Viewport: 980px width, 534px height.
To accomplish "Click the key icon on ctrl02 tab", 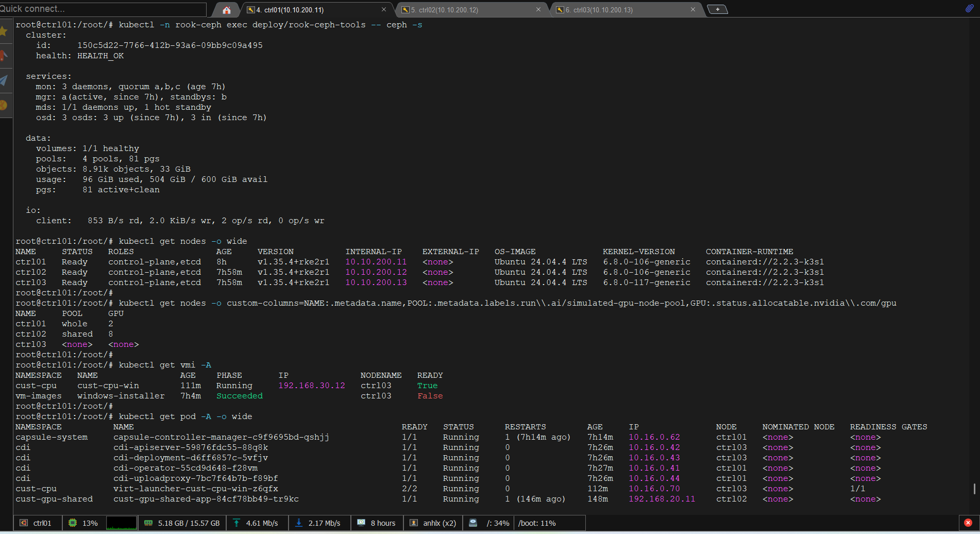I will [x=405, y=10].
